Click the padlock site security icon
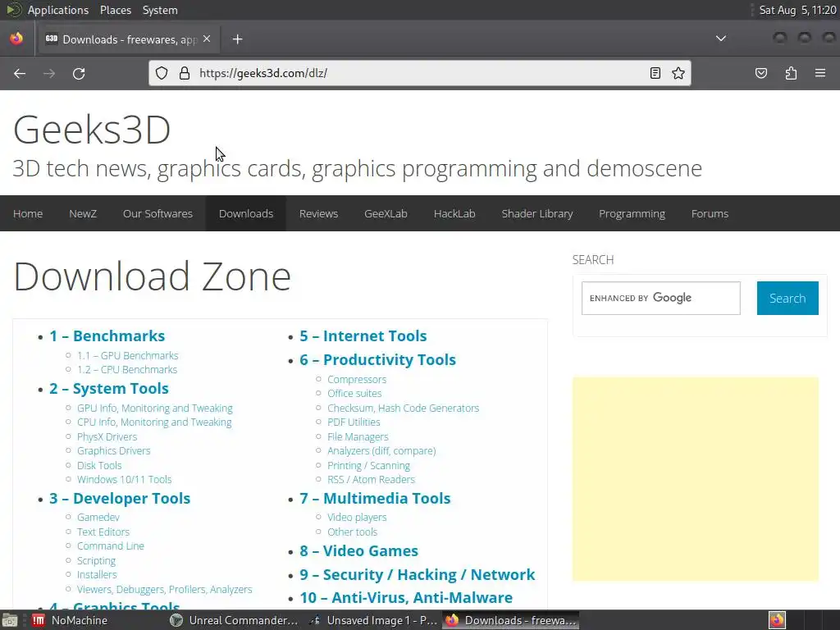The height and width of the screenshot is (630, 840). click(185, 73)
